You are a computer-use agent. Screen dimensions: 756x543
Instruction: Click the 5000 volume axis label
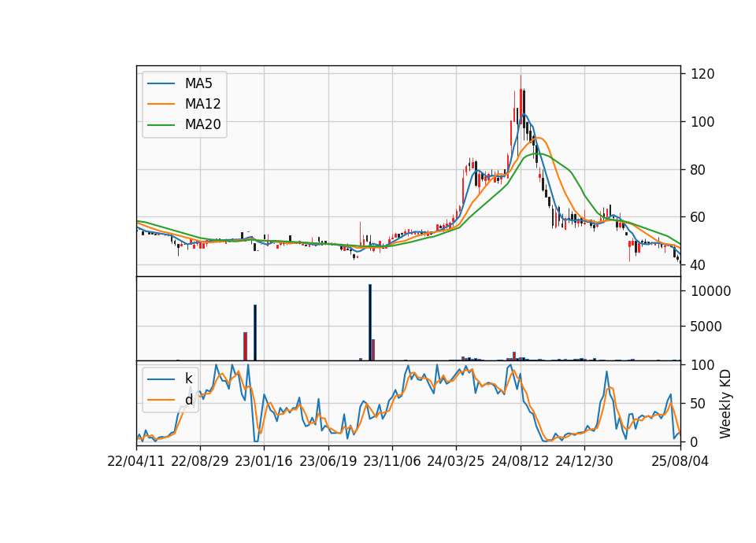[706, 327]
